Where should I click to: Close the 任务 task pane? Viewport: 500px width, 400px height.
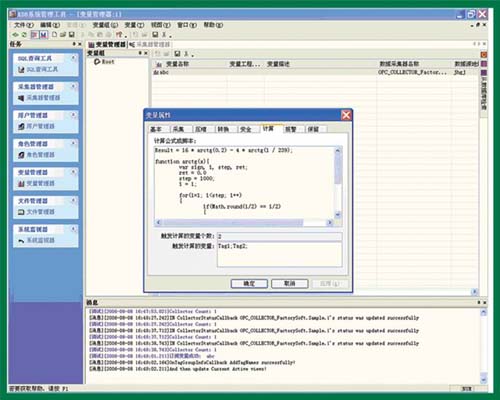pos(80,44)
